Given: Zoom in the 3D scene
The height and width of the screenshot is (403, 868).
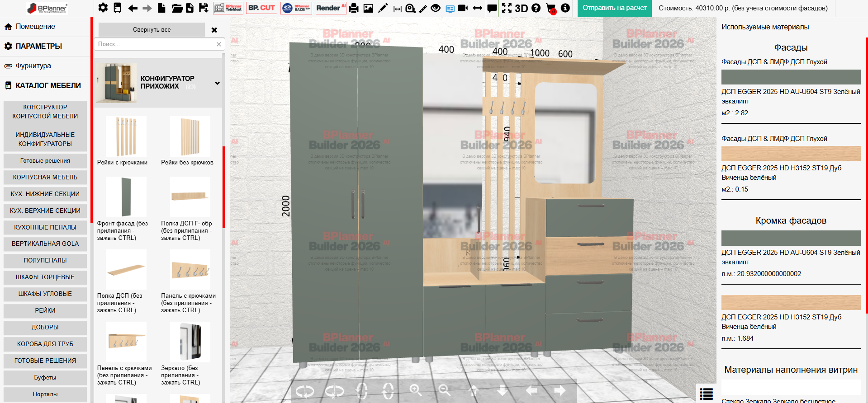Looking at the screenshot, I should (416, 390).
